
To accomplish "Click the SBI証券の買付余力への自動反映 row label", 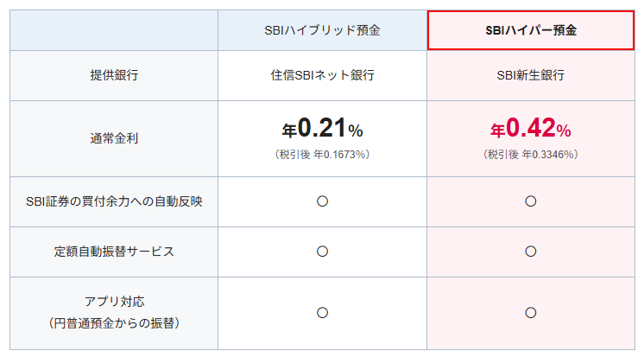I will tap(114, 201).
